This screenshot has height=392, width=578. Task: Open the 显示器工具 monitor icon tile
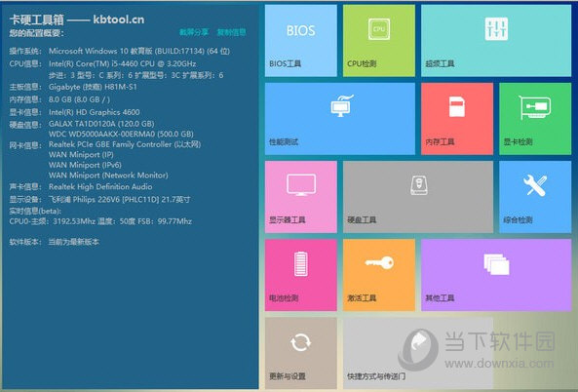[x=301, y=197]
